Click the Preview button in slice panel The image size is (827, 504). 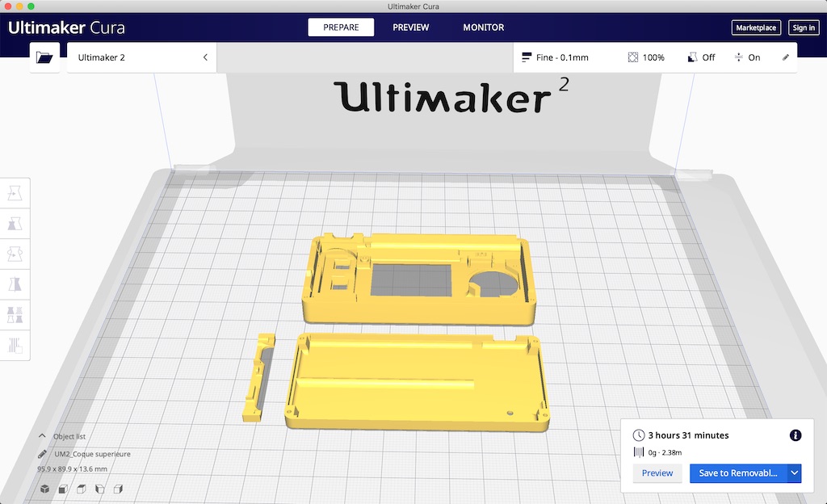click(657, 472)
